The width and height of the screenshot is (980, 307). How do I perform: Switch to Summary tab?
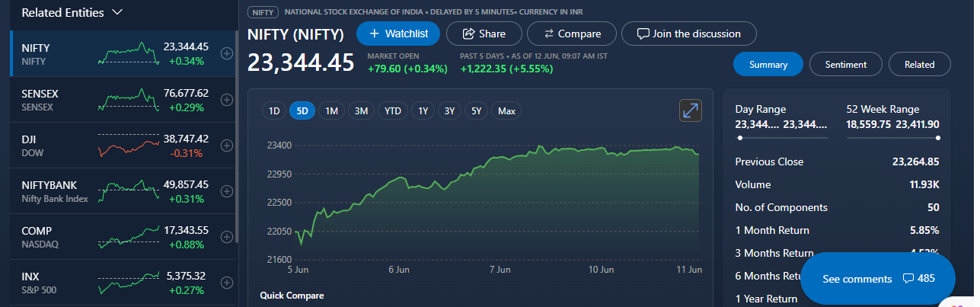[768, 65]
